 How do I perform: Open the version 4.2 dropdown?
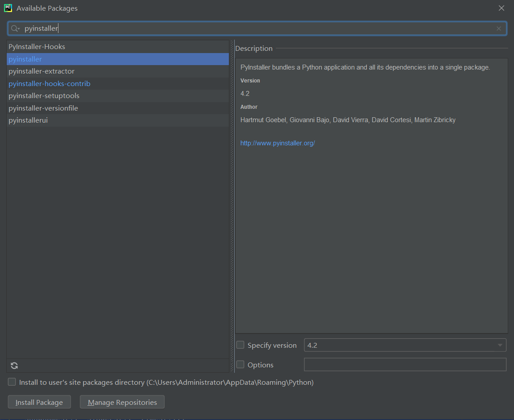[x=405, y=345]
